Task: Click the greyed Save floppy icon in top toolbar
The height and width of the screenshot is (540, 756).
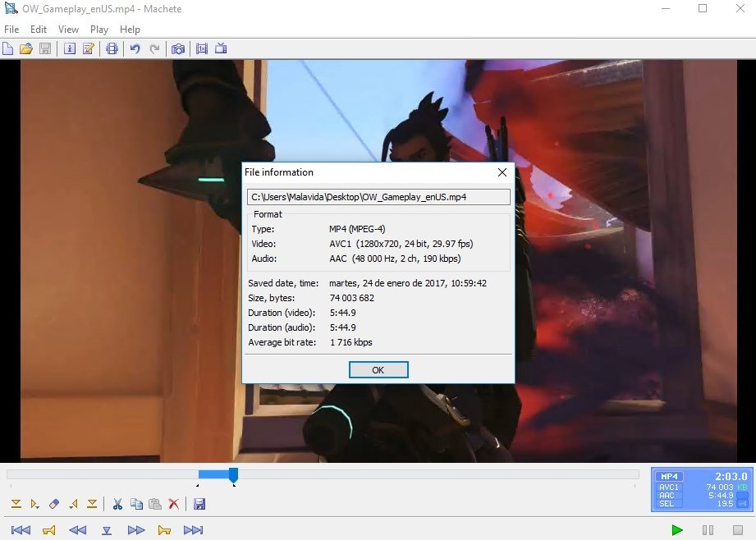Action: pos(45,48)
